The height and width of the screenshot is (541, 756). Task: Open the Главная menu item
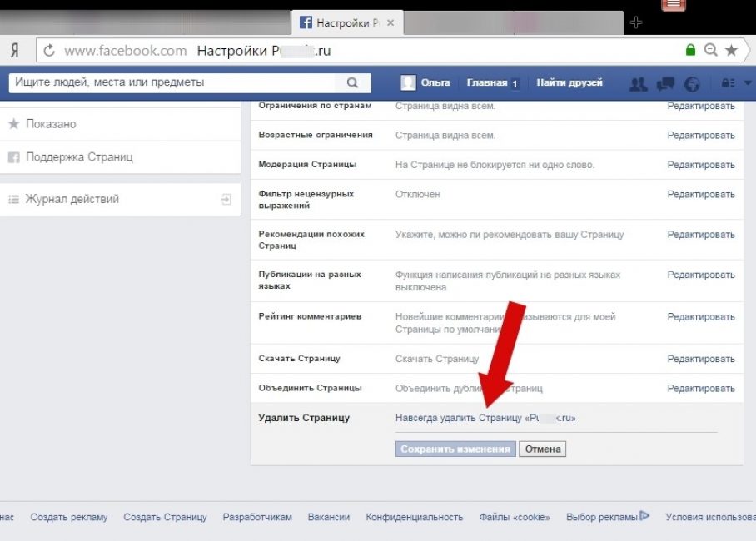point(487,82)
